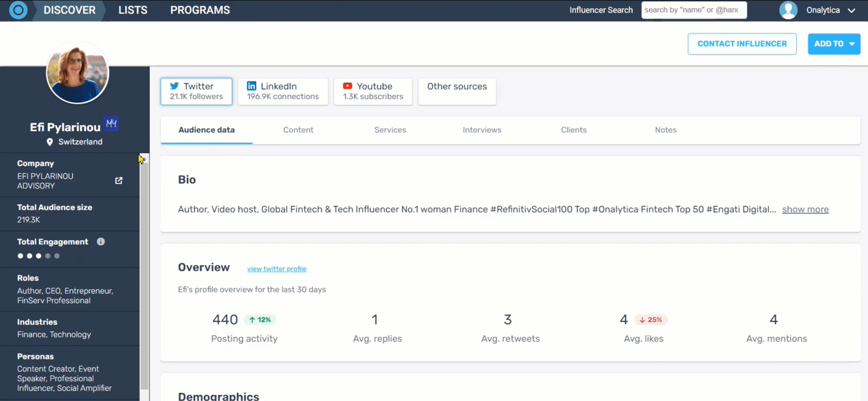Click the MY badge beside Efi Pylarinou
The image size is (868, 401).
pyautogui.click(x=111, y=123)
